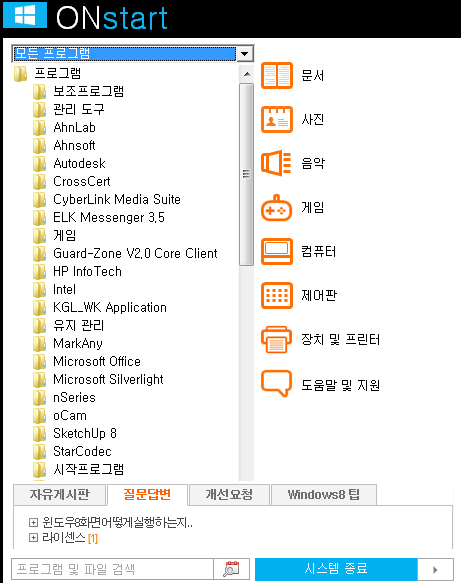Open the 라이센스 [1] post link
The width and height of the screenshot is (461, 583).
tap(70, 538)
